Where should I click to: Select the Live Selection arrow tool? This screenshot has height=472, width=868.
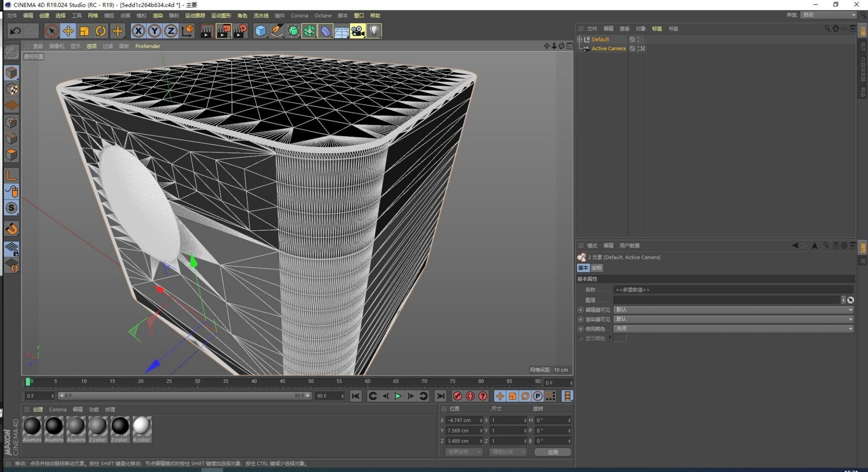pyautogui.click(x=52, y=31)
